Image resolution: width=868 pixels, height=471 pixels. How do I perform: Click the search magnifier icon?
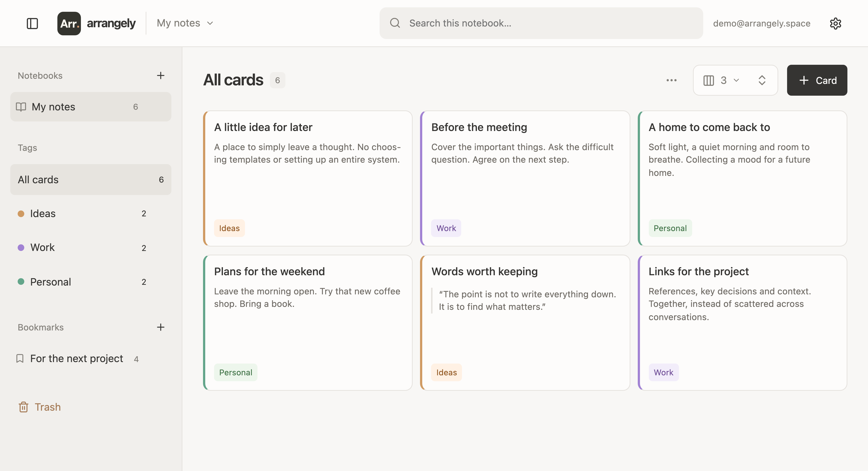[395, 23]
